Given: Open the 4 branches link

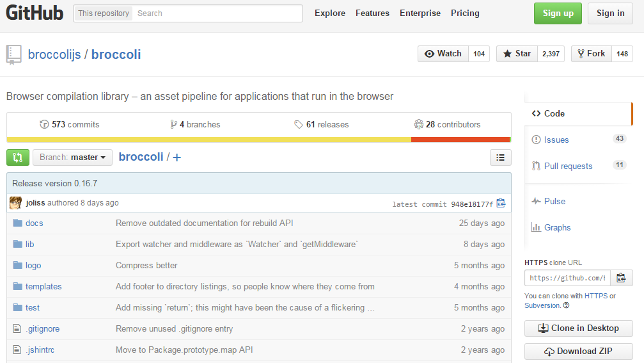Looking at the screenshot, I should [195, 124].
